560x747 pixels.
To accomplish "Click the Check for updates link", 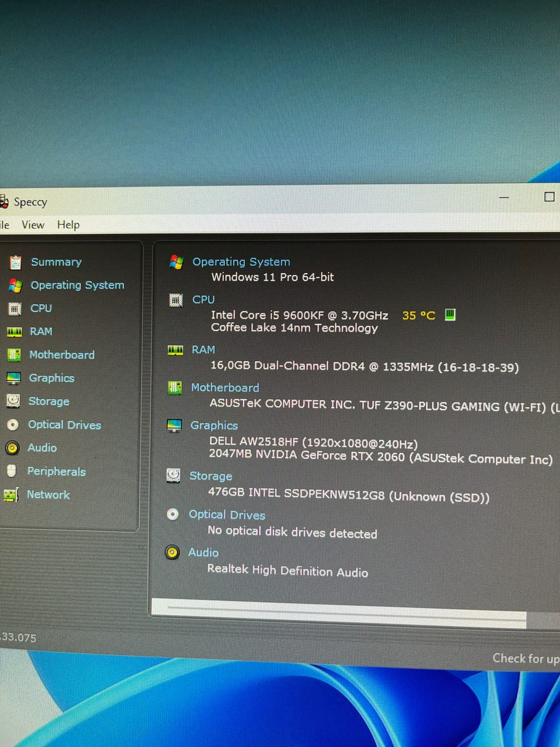I will point(526,658).
